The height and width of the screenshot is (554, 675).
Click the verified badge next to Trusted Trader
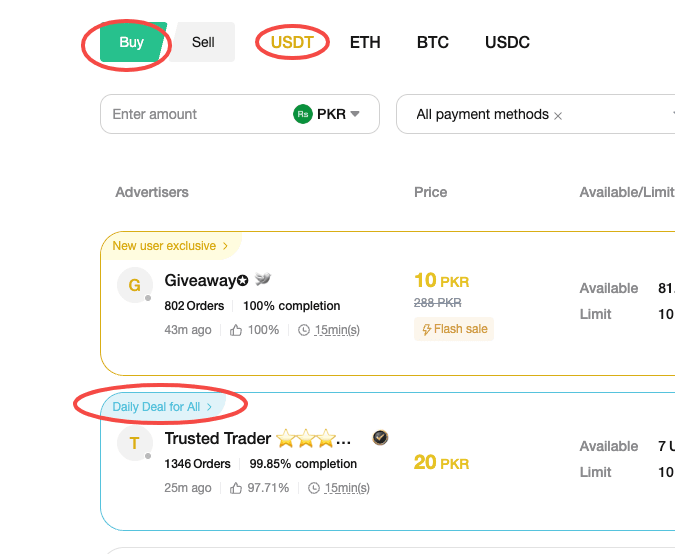pos(380,438)
